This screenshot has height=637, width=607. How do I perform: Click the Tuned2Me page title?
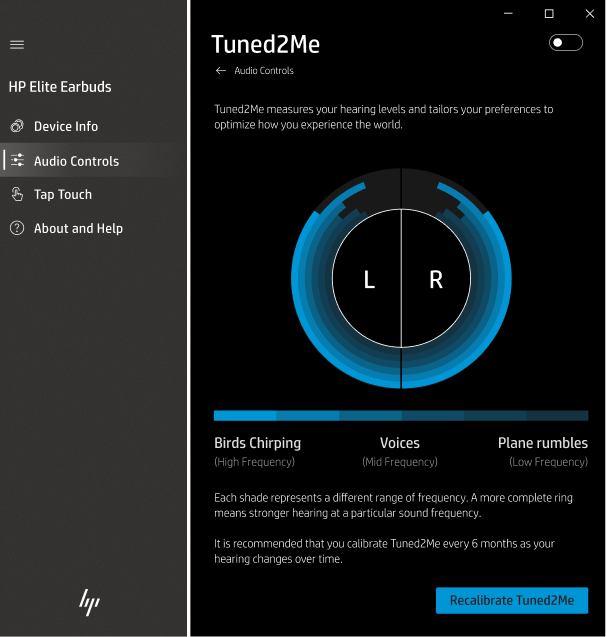(266, 44)
